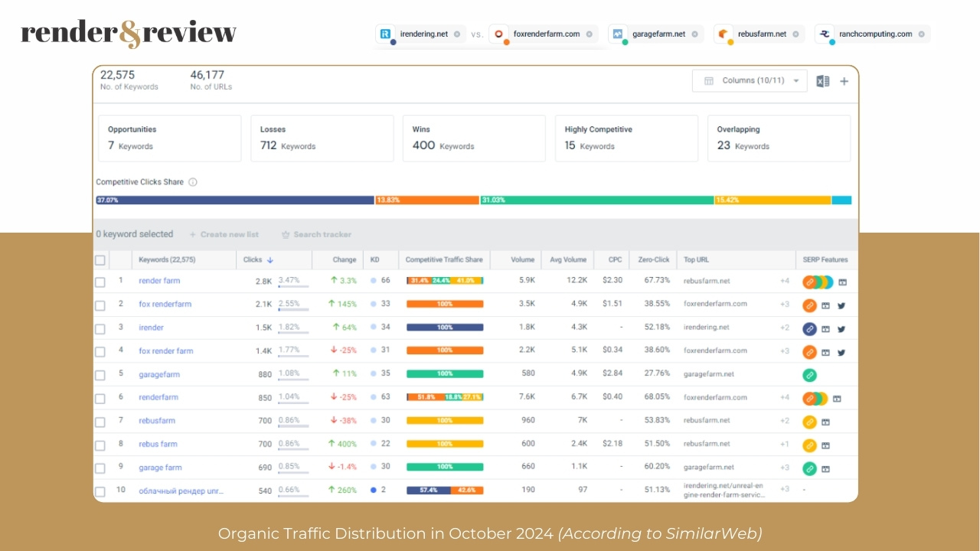Click the Excel export icon
Screen dimensions: 980x551
tap(823, 81)
